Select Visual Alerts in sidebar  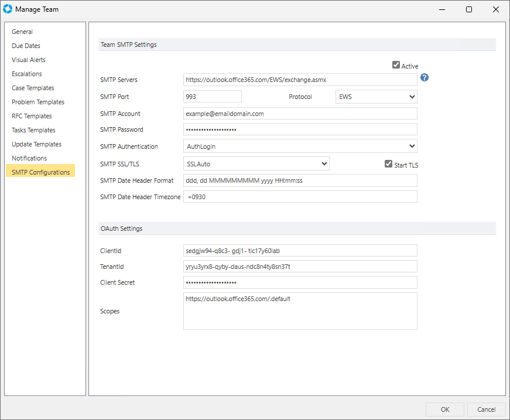coord(28,60)
